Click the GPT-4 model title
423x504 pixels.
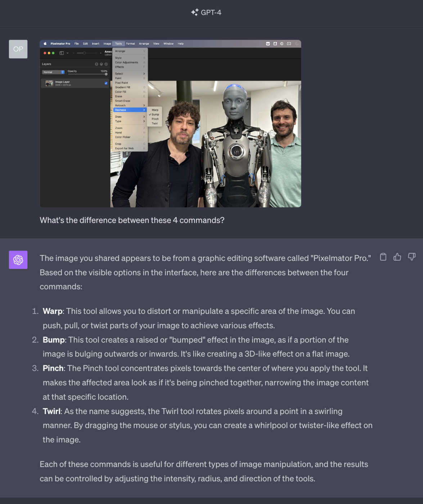(211, 12)
